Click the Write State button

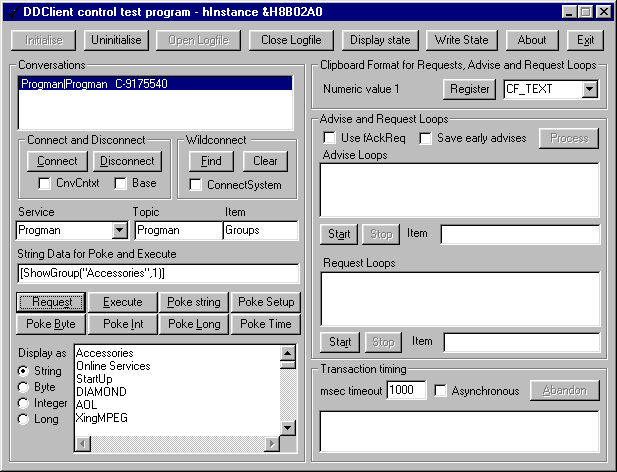point(462,40)
